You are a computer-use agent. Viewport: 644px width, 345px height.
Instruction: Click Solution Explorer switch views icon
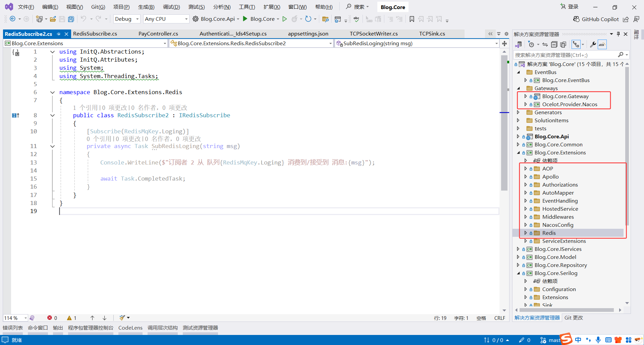point(519,44)
